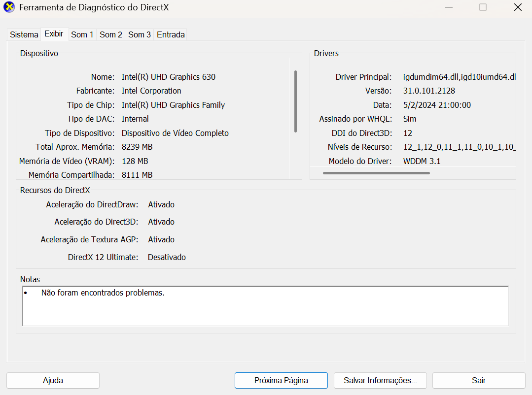Click Dispositivo de Vídeo Completo value
Viewport: 532px width, 395px height.
tap(175, 133)
